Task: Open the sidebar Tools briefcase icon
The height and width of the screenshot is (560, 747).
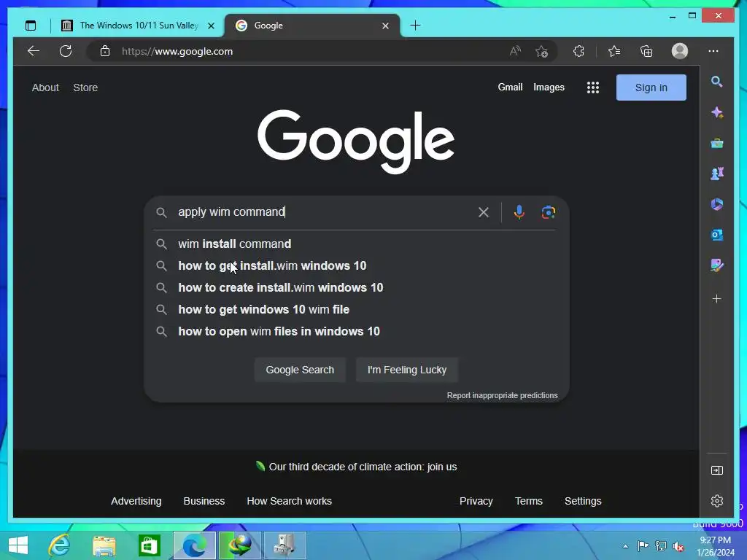Action: click(717, 143)
